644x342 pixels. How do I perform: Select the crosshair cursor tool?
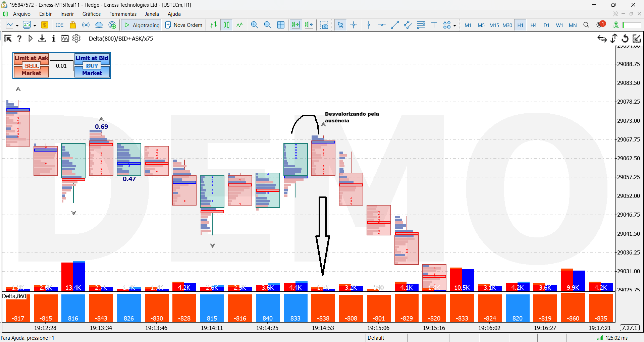point(354,25)
